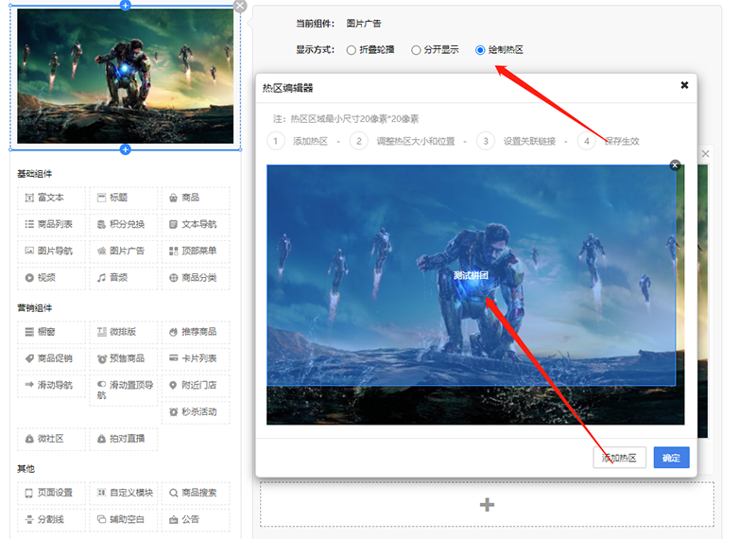
Task: Add the 标题 title component
Action: tap(124, 198)
